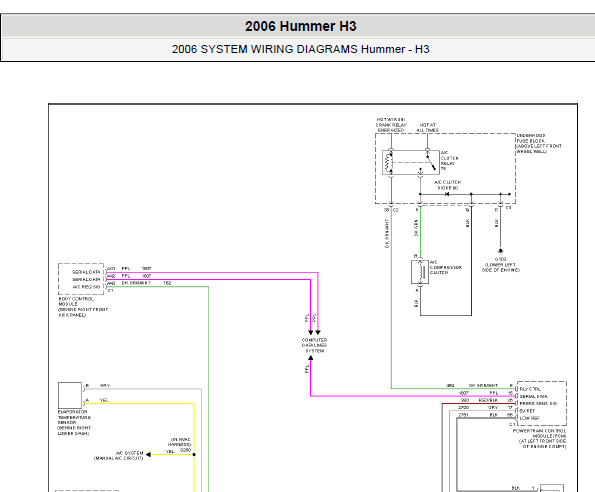Click the "BODY CONTROL MODULE" label
The width and height of the screenshot is (595, 492).
76,302
